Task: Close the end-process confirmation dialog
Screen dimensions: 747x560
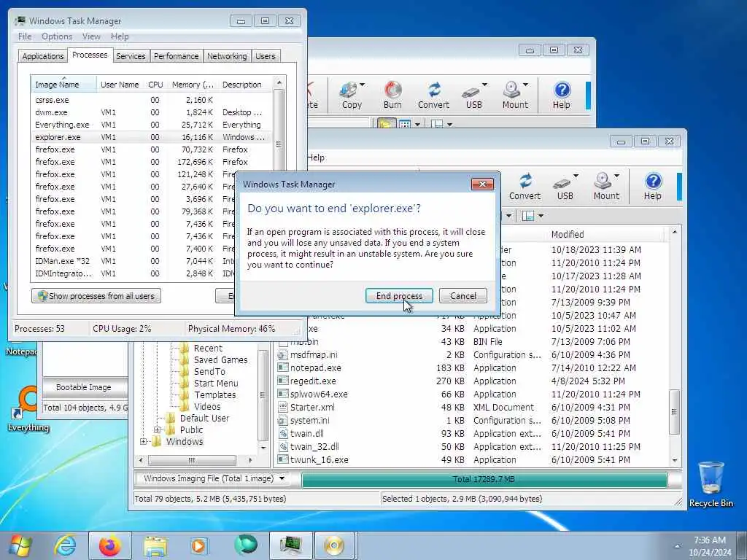Action: coord(482,184)
